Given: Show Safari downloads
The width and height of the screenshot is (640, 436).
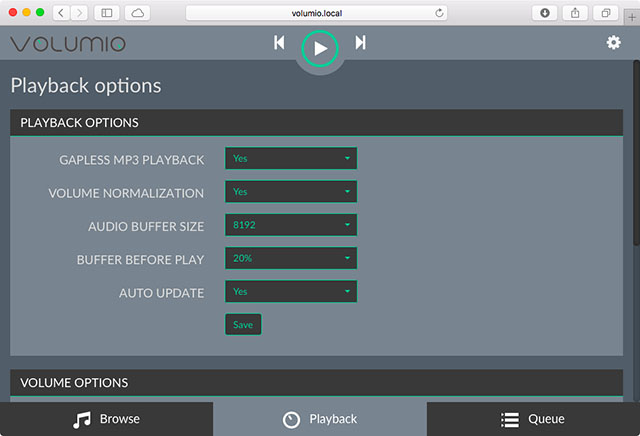Looking at the screenshot, I should tap(546, 13).
